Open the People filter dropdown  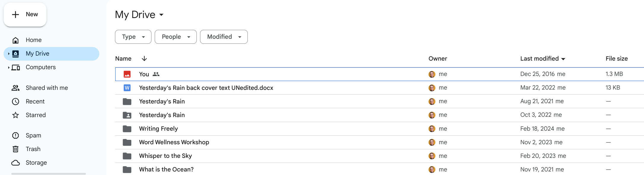tap(175, 37)
